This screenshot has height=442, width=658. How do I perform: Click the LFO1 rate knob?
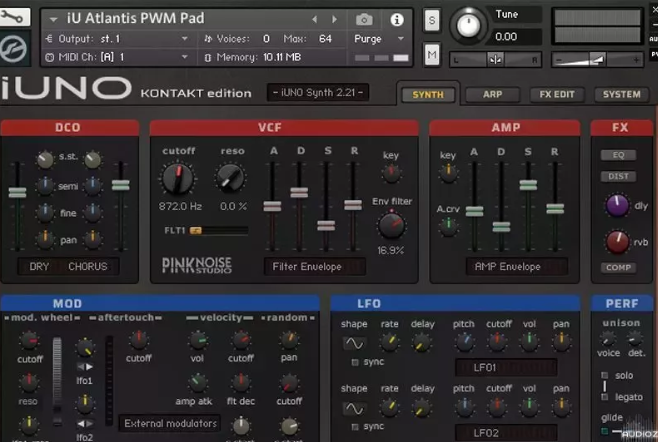click(x=389, y=341)
